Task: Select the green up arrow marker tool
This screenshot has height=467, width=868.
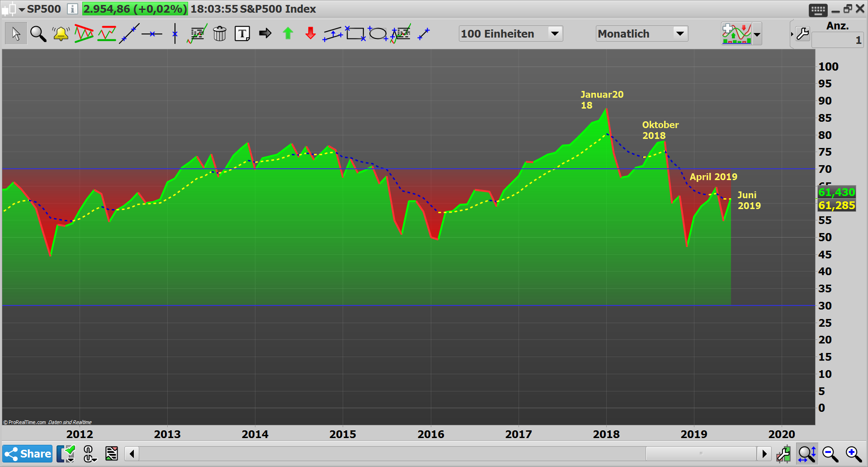Action: (288, 33)
